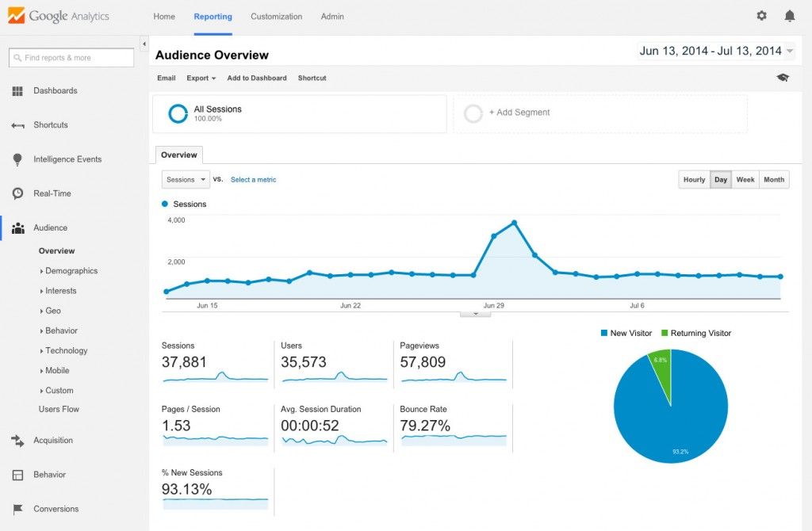Open the Acquisition section icon
Image resolution: width=812 pixels, height=531 pixels.
click(x=16, y=441)
